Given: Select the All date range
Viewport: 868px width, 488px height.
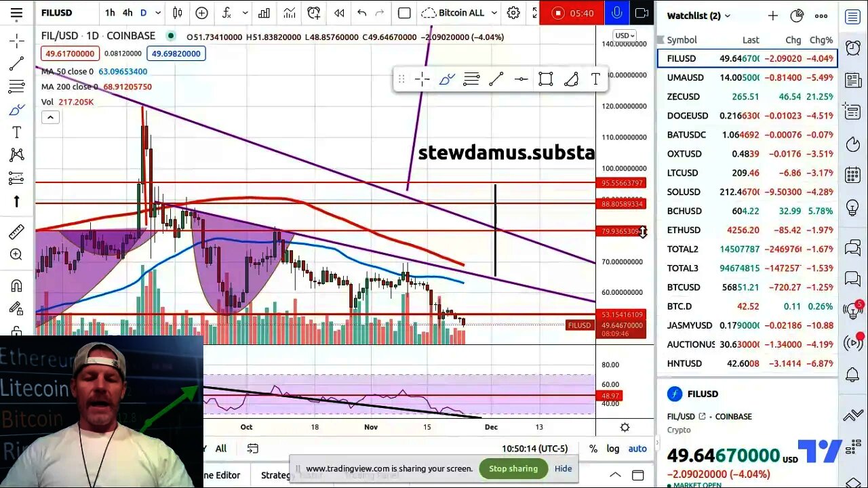Looking at the screenshot, I should (221, 449).
